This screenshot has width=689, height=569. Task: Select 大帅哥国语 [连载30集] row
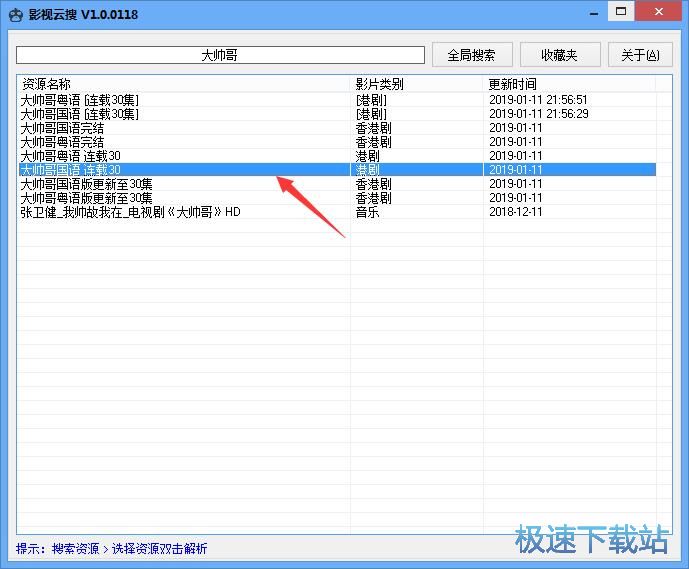80,114
